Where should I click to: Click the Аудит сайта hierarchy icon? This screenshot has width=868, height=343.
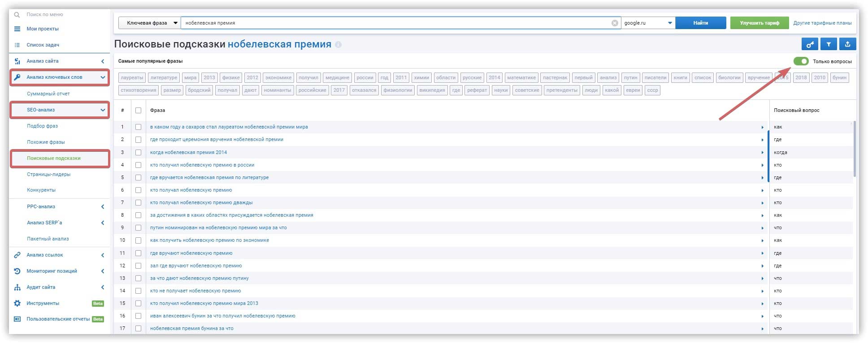click(x=17, y=287)
